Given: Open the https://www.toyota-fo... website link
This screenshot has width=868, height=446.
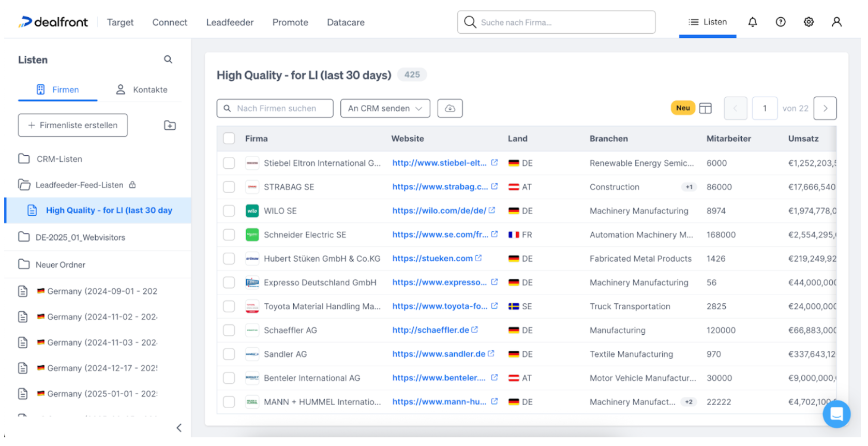Looking at the screenshot, I should (x=440, y=306).
